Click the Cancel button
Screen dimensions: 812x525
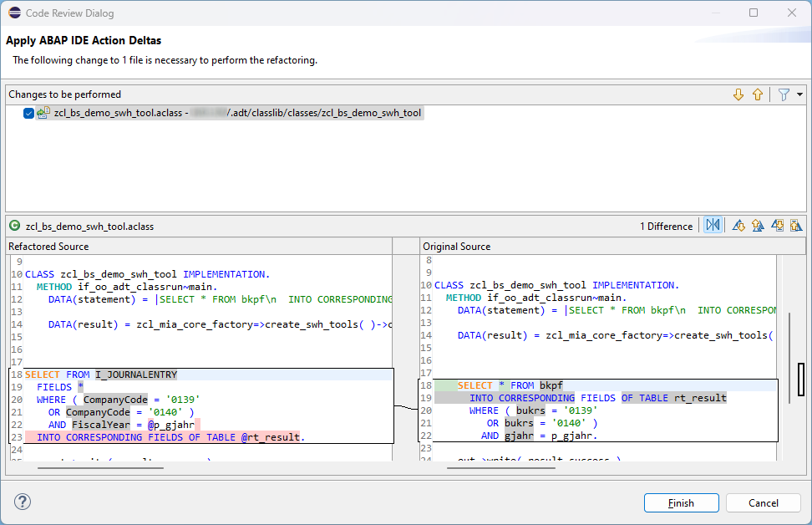tap(764, 502)
